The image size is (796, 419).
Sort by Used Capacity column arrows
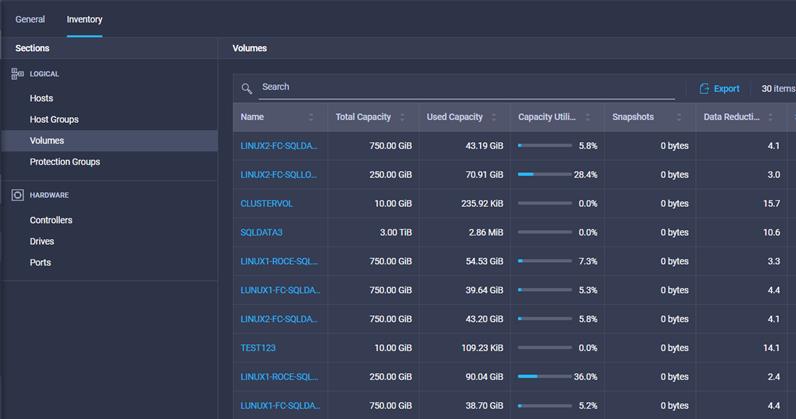(494, 117)
